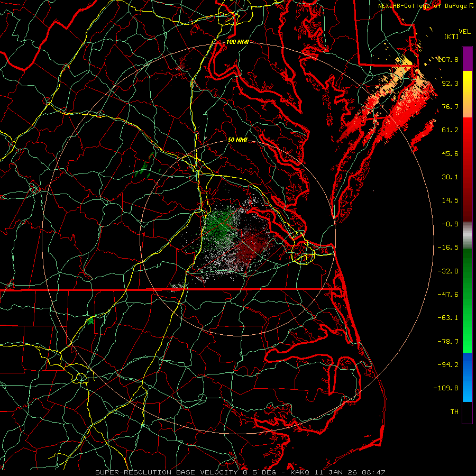Click the 14.5 legend value
Screen dimensions: 476x476
pyautogui.click(x=451, y=200)
